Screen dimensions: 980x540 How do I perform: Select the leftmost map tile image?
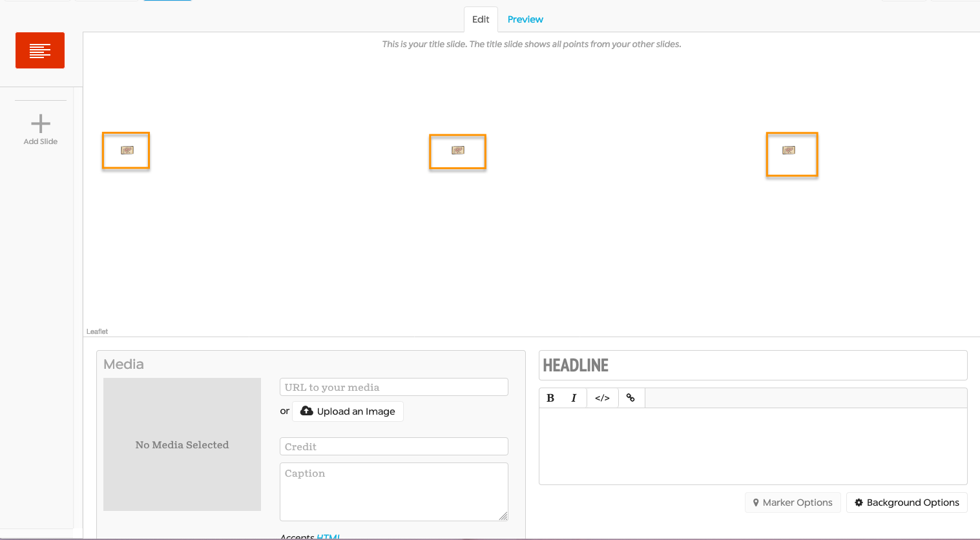pyautogui.click(x=127, y=151)
